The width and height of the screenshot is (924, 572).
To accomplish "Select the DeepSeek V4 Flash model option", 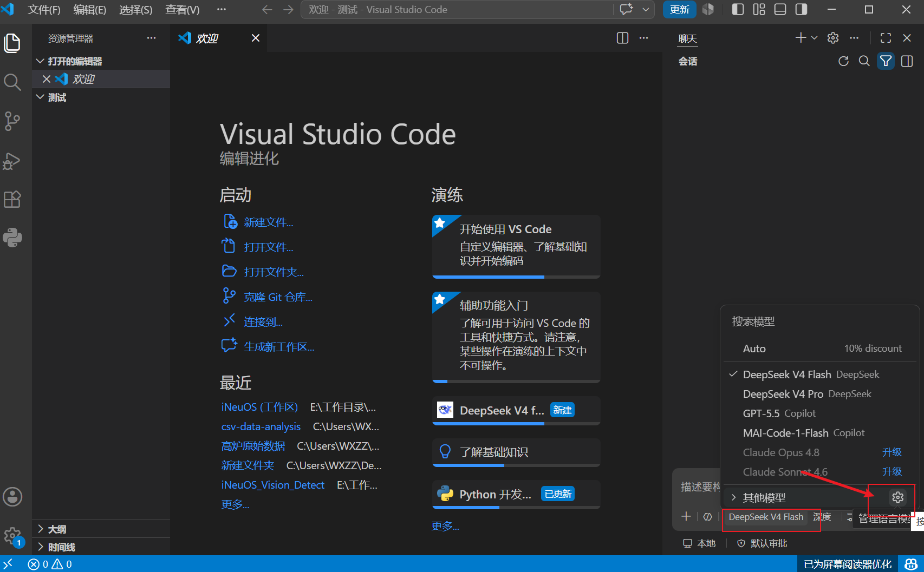I will tap(820, 374).
